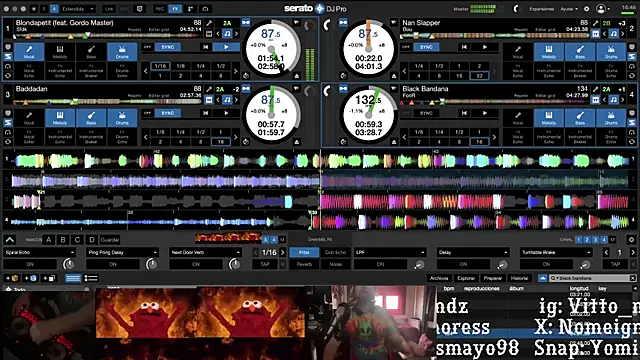Open the Delay effect dropdown
Viewport: 640px width, 360px height.
pyautogui.click(x=473, y=253)
